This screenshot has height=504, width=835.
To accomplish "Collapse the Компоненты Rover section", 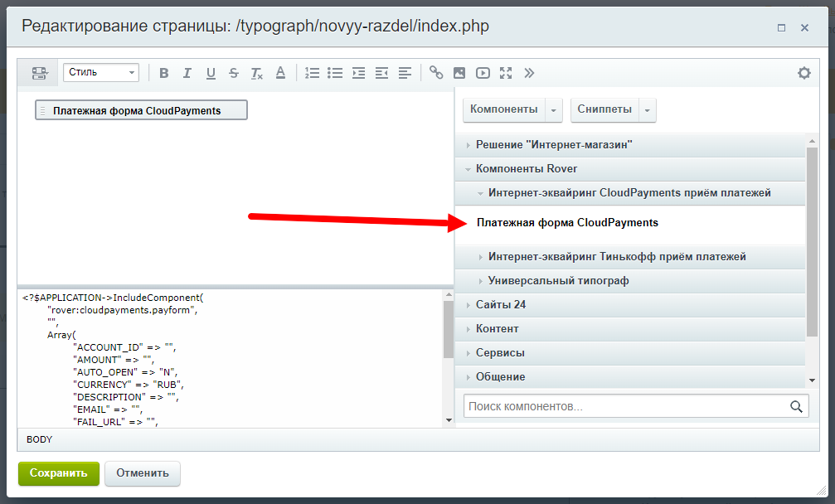I will point(630,169).
